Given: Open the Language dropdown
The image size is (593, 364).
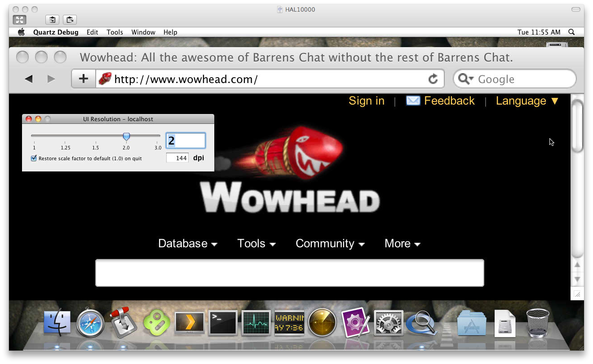Looking at the screenshot, I should [x=527, y=101].
